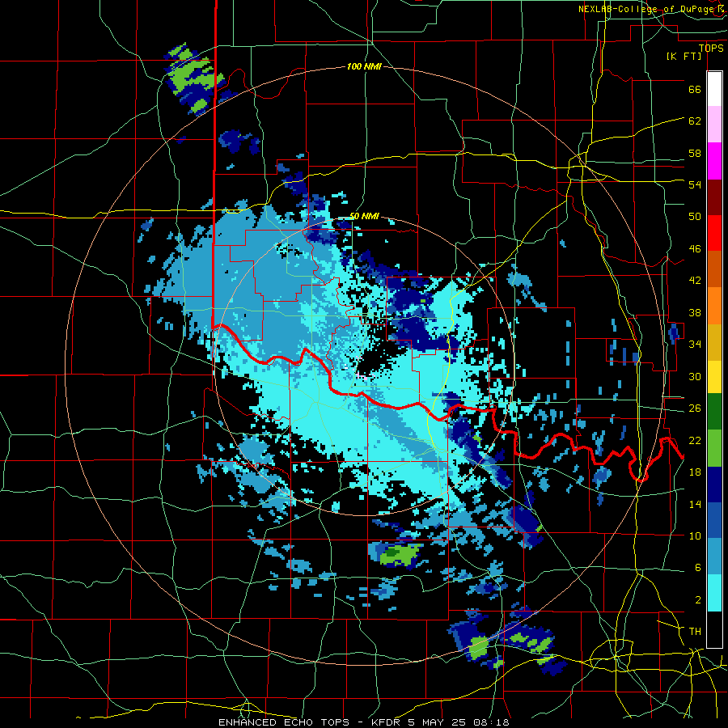Click the legend value 10

pos(695,535)
